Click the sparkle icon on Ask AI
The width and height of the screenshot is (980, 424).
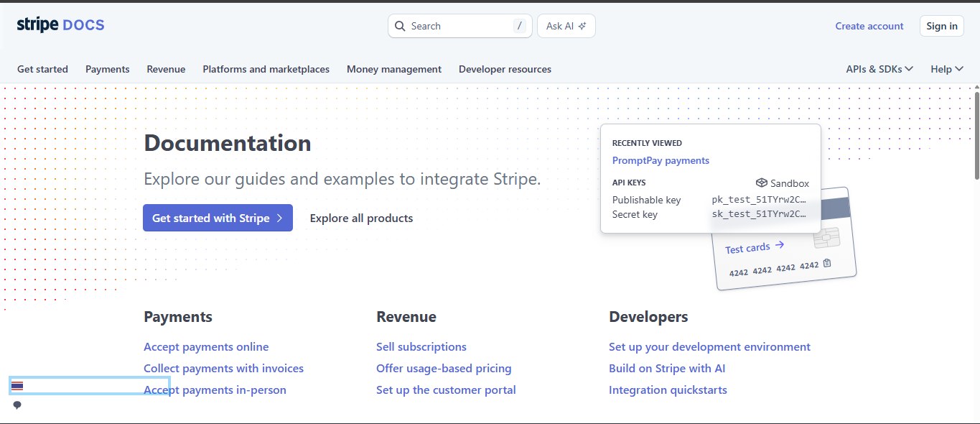(x=582, y=26)
